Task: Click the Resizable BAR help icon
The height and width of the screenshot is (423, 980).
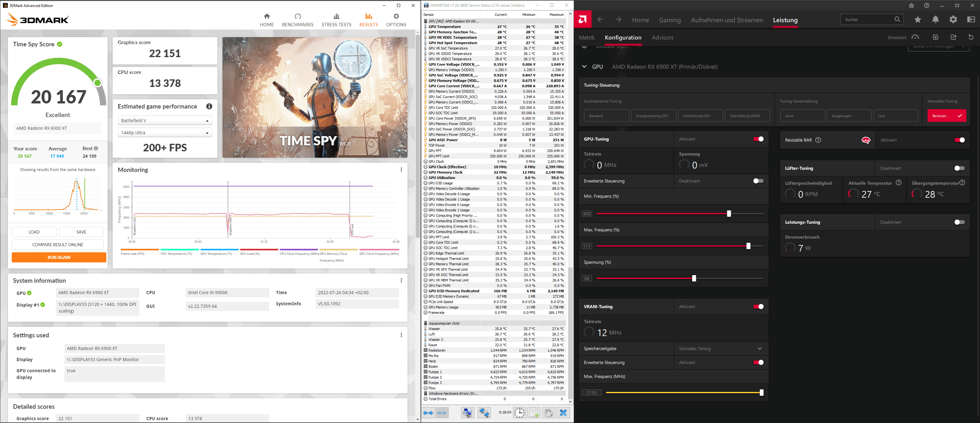Action: pos(818,140)
